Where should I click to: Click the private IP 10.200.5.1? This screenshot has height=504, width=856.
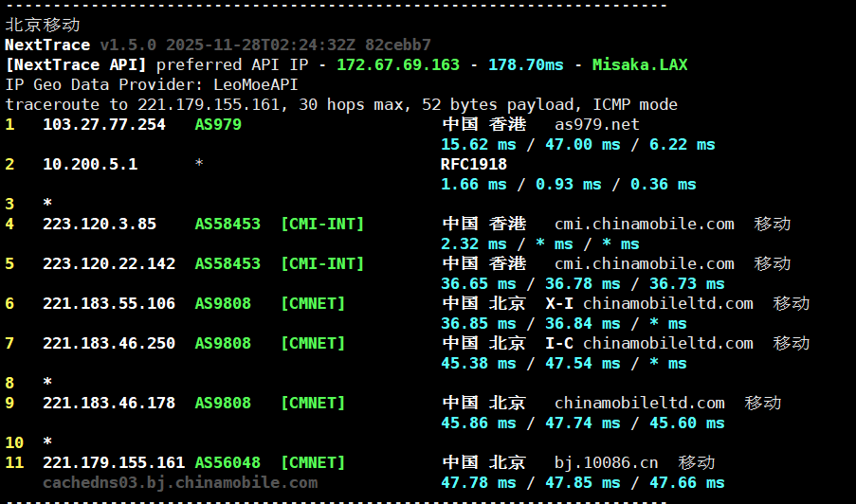[90, 164]
